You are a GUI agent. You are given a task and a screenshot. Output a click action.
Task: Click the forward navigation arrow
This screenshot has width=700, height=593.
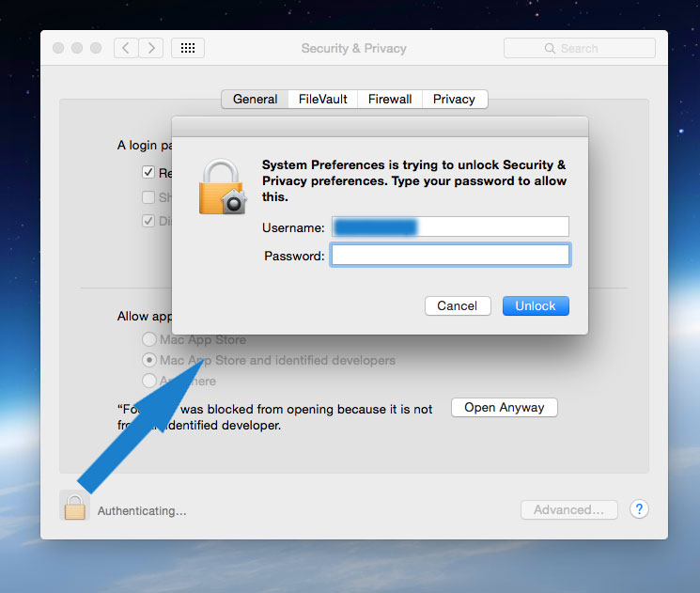pyautogui.click(x=151, y=48)
